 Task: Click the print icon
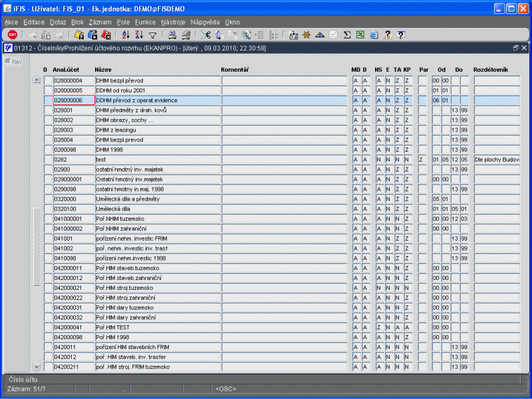point(172,35)
